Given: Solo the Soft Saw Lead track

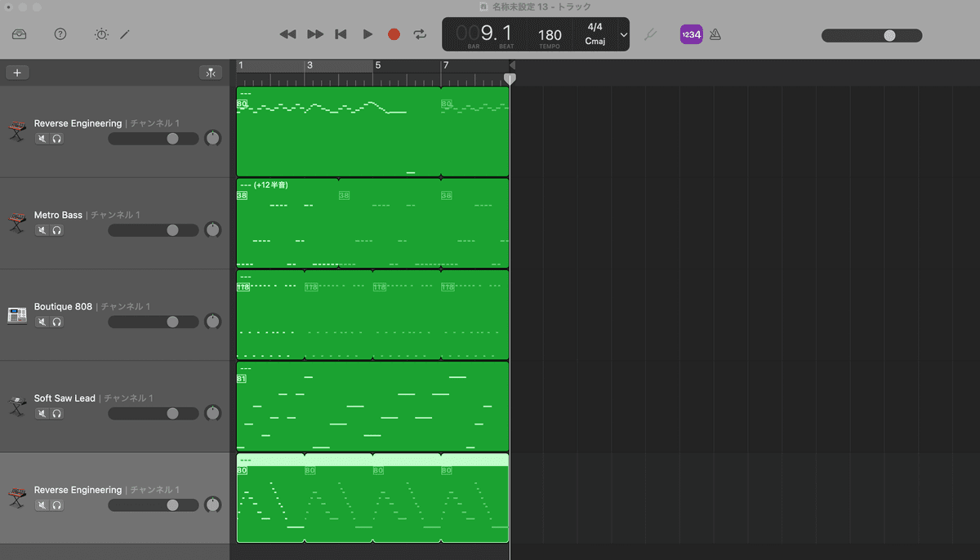Looking at the screenshot, I should (x=57, y=413).
